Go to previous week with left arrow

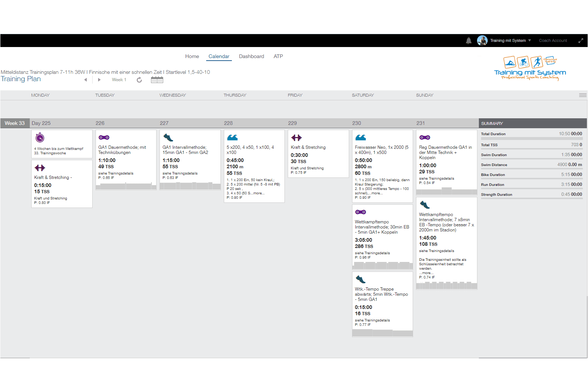click(86, 80)
